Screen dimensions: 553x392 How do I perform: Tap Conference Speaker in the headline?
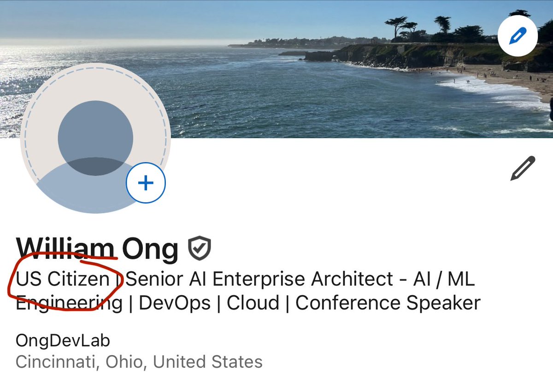pyautogui.click(x=388, y=303)
